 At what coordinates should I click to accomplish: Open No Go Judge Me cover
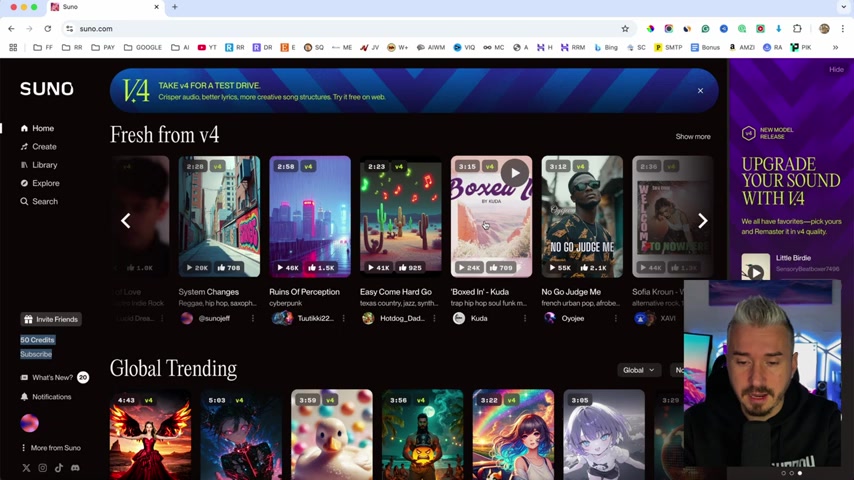pyautogui.click(x=582, y=217)
